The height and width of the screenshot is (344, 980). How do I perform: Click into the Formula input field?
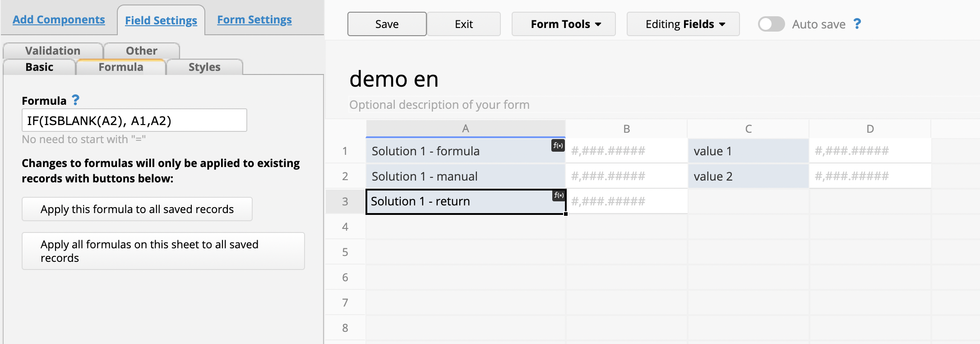134,121
